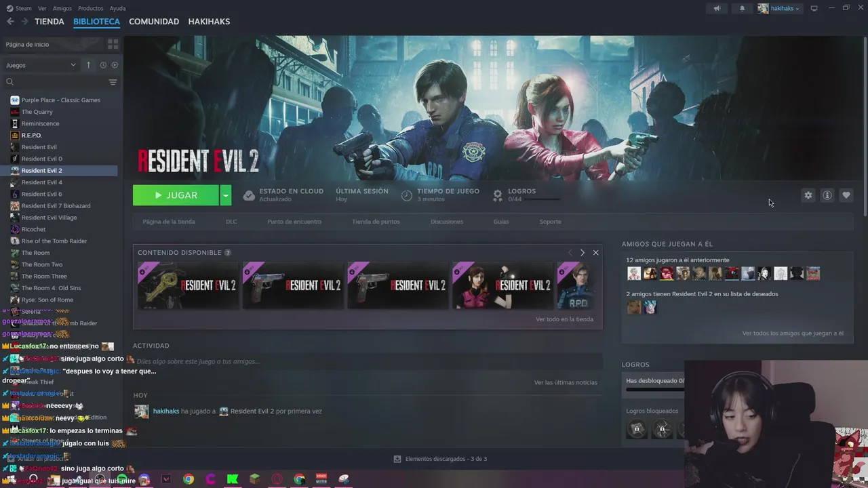Open Minecraft block icon in taskbar

pos(254,479)
